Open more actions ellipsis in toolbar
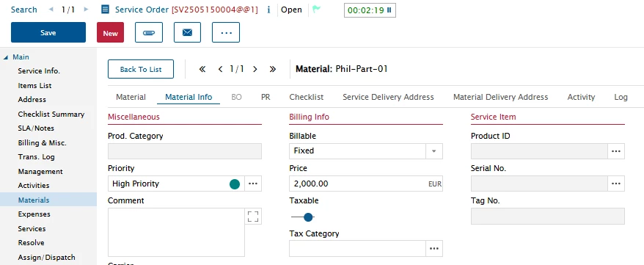 click(x=226, y=32)
